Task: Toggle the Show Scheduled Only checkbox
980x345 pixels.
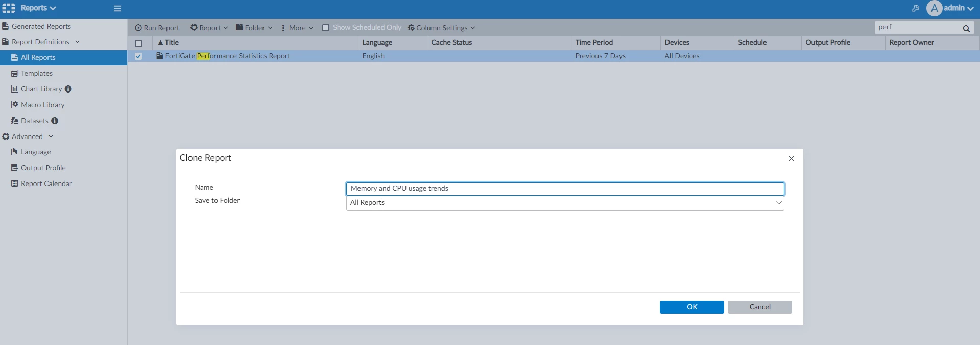Action: (x=326, y=28)
